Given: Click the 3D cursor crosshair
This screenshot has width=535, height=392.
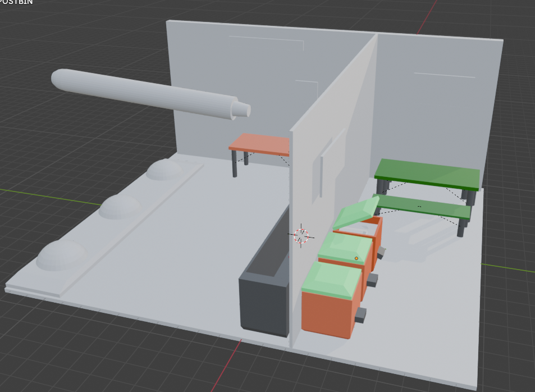Looking at the screenshot, I should click(x=301, y=235).
